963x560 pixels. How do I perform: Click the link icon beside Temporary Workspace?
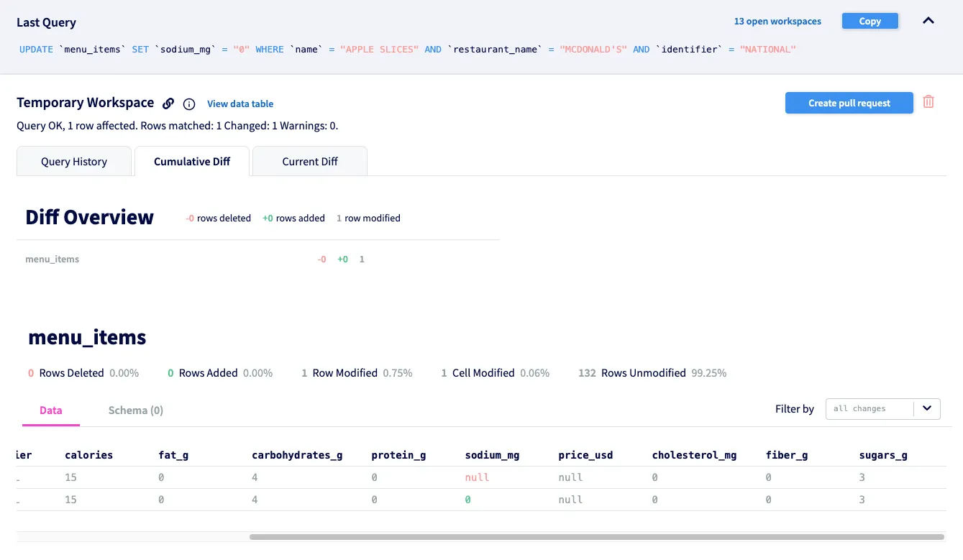[168, 104]
